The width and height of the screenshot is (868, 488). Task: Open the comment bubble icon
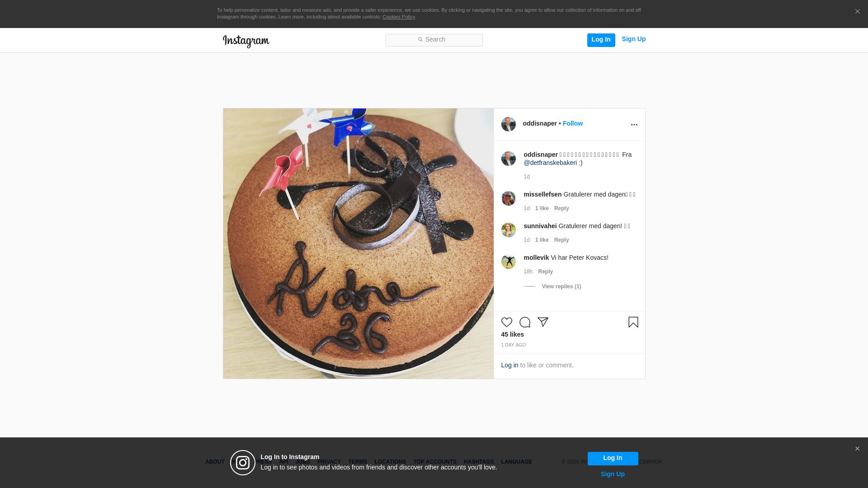[525, 322]
